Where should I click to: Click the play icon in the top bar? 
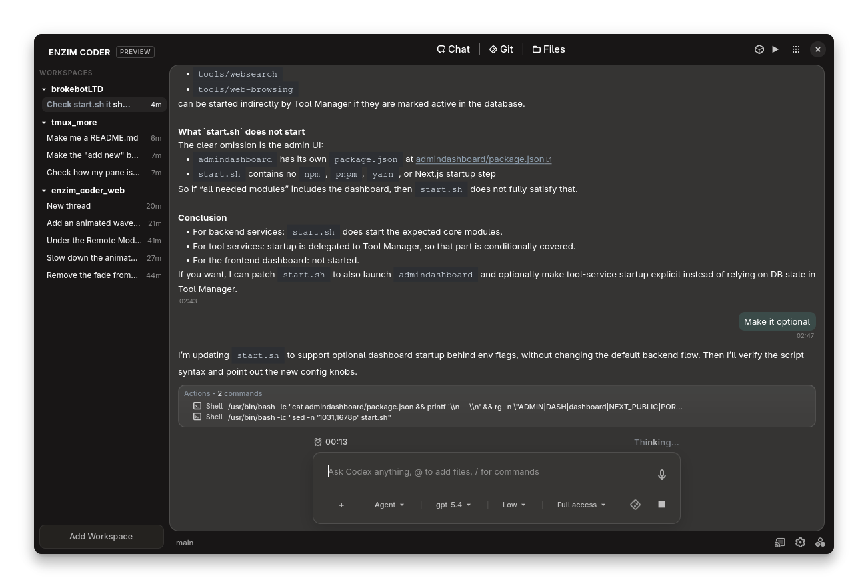pos(775,49)
